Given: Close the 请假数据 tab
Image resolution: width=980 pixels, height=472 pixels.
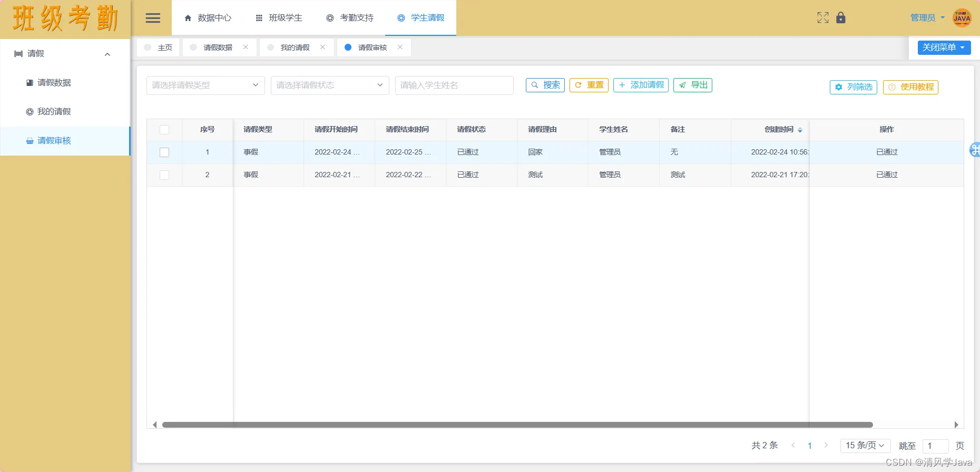Looking at the screenshot, I should click(246, 47).
